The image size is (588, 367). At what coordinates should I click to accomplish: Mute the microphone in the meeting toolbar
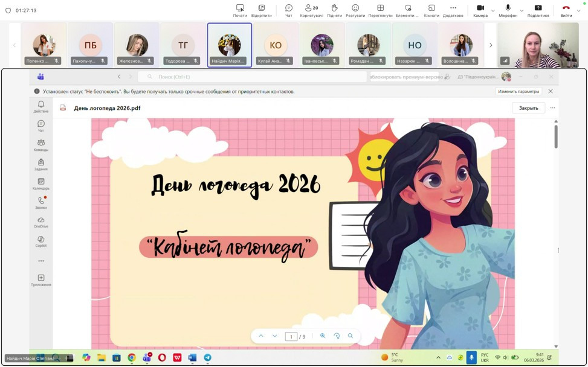(x=508, y=8)
